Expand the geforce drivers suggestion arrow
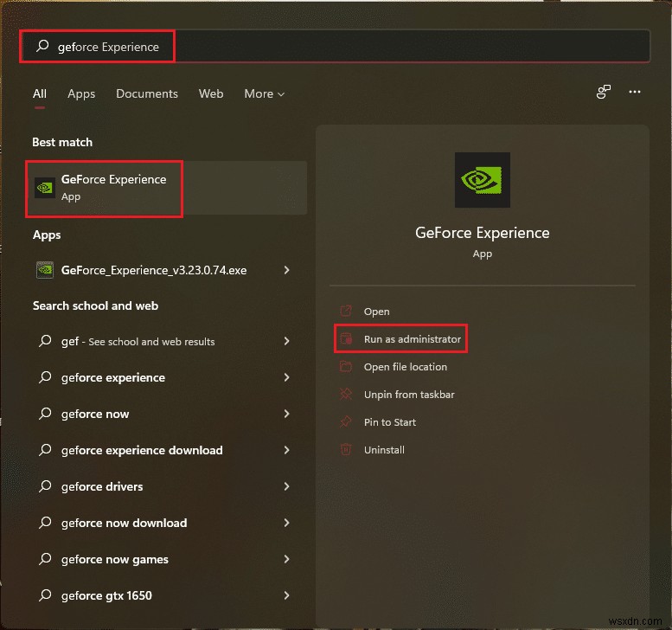The height and width of the screenshot is (630, 672). coord(286,486)
